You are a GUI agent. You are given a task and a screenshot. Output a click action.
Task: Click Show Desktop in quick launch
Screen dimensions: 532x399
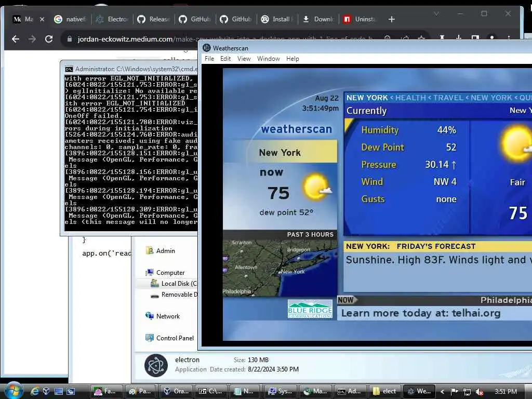[x=59, y=391]
